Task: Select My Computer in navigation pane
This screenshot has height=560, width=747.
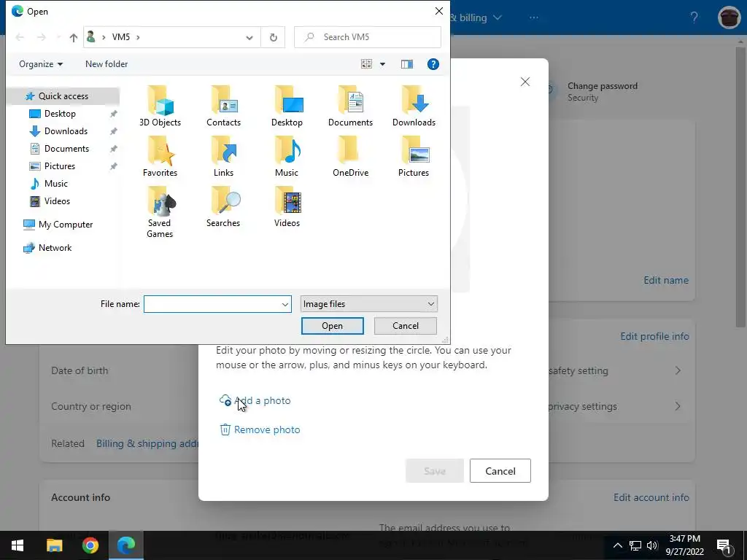Action: 65,225
